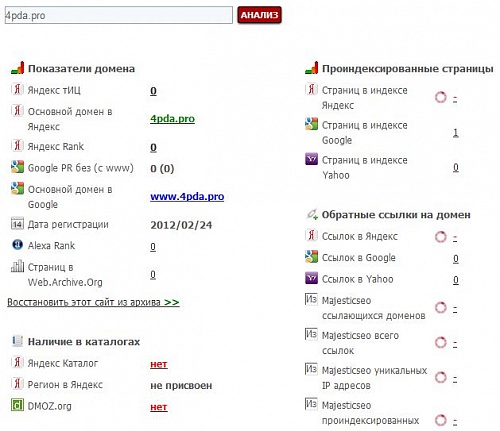Click loading spinner for Ссылок в Яндекс
This screenshot has width=500, height=431.
441,237
